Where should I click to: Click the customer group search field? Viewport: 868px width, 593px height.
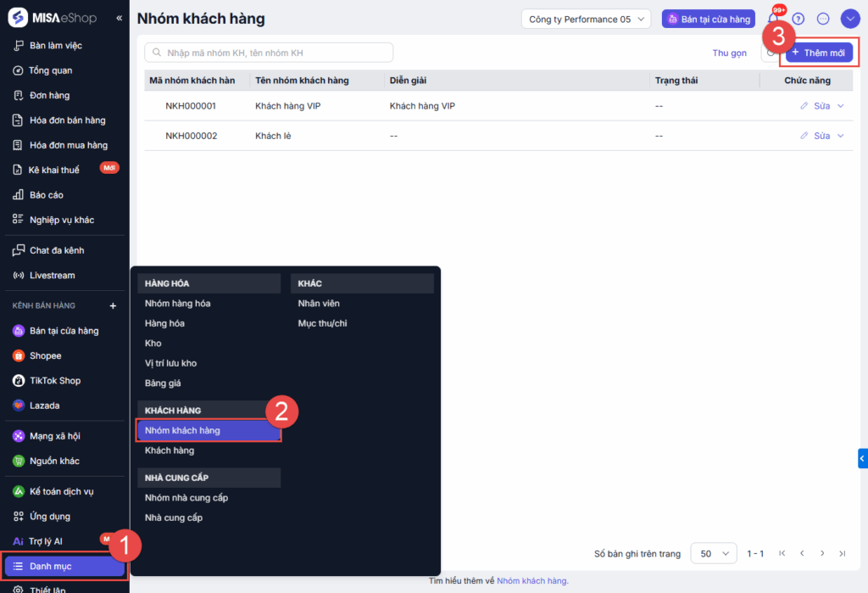pyautogui.click(x=269, y=53)
